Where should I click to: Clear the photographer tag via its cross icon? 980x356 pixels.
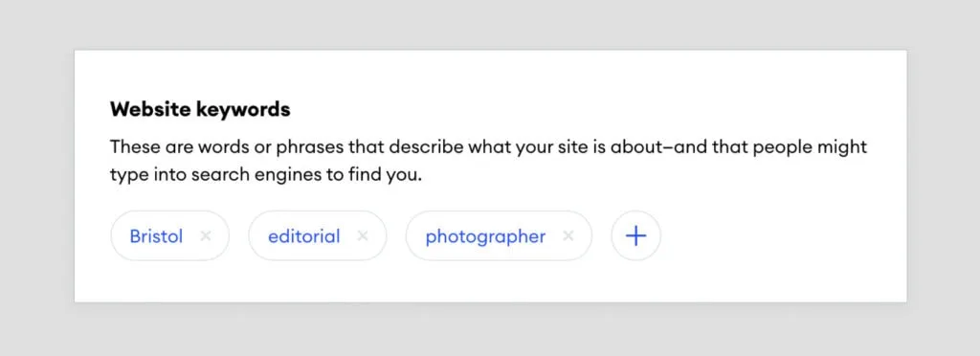pyautogui.click(x=568, y=236)
